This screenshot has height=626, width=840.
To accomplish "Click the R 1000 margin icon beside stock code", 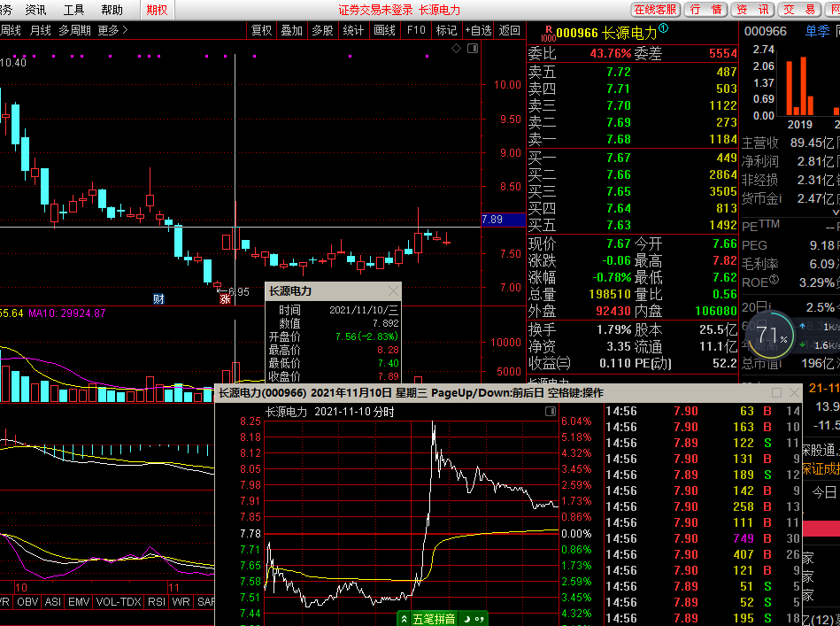I will point(548,34).
